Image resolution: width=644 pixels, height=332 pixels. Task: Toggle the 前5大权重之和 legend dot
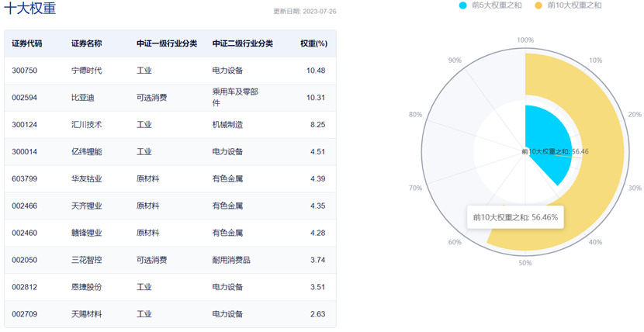(463, 5)
